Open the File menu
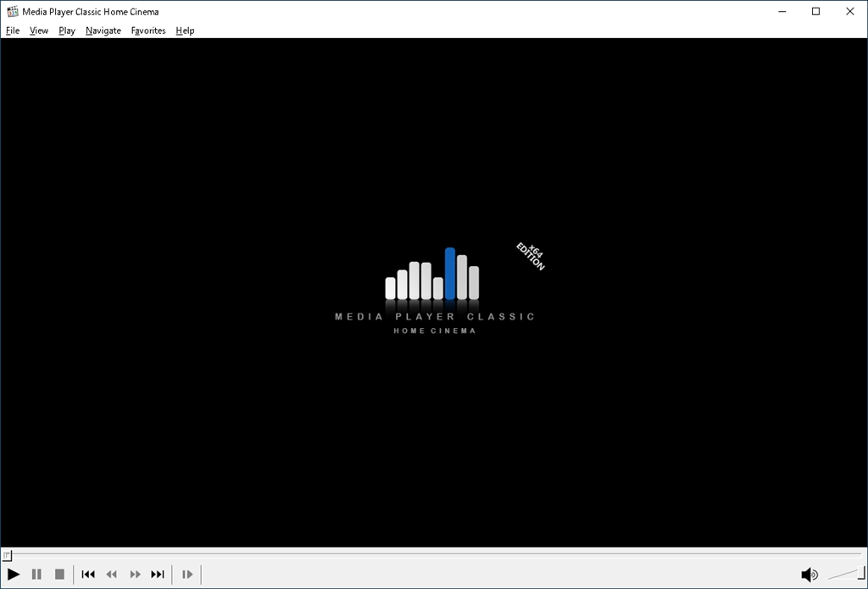This screenshot has height=589, width=868. [x=13, y=31]
